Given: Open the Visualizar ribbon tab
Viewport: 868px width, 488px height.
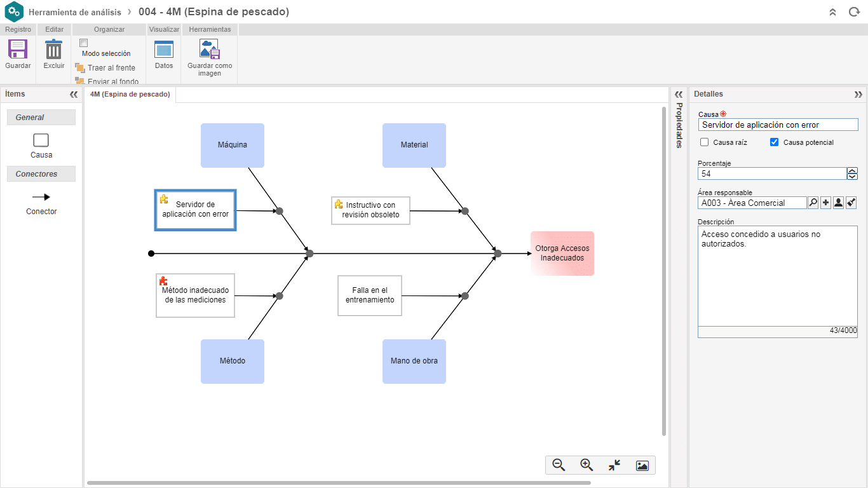Looking at the screenshot, I should point(164,29).
